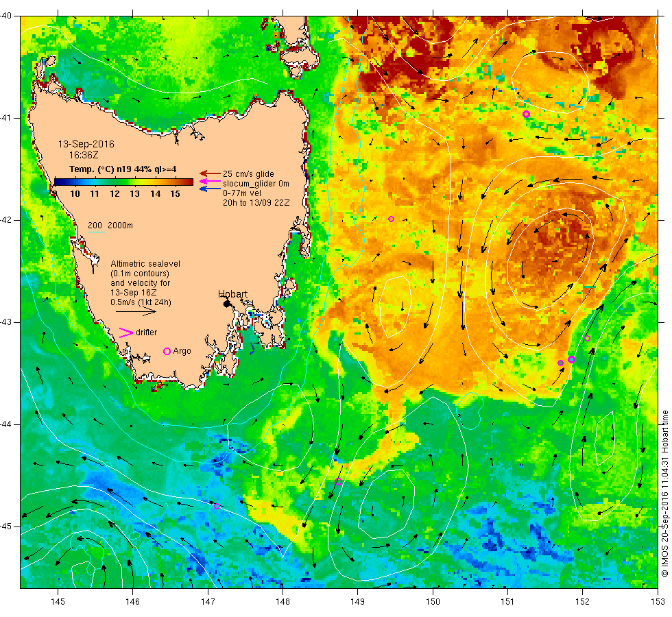Click the '20h to 13/09 22Z' text
Viewport: 672px width, 617px height.
pos(256,203)
